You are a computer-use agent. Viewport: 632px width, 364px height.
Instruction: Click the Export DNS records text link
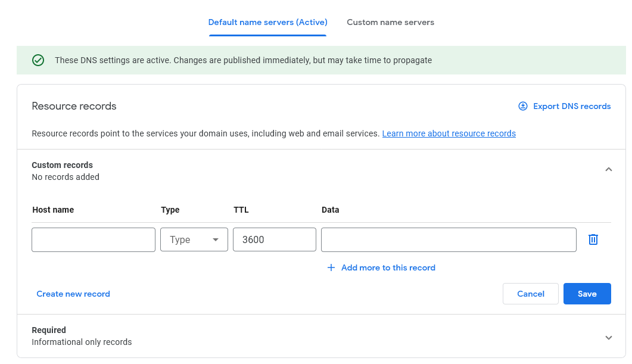tap(572, 106)
